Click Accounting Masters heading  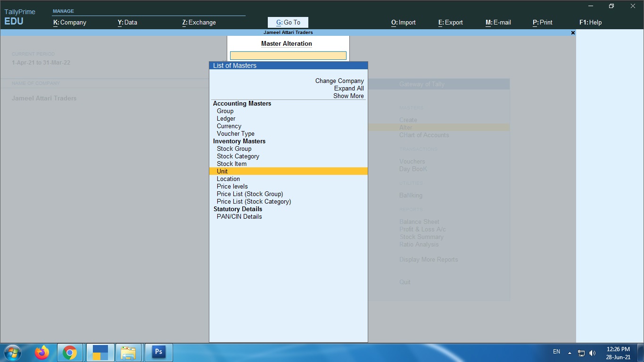click(242, 103)
